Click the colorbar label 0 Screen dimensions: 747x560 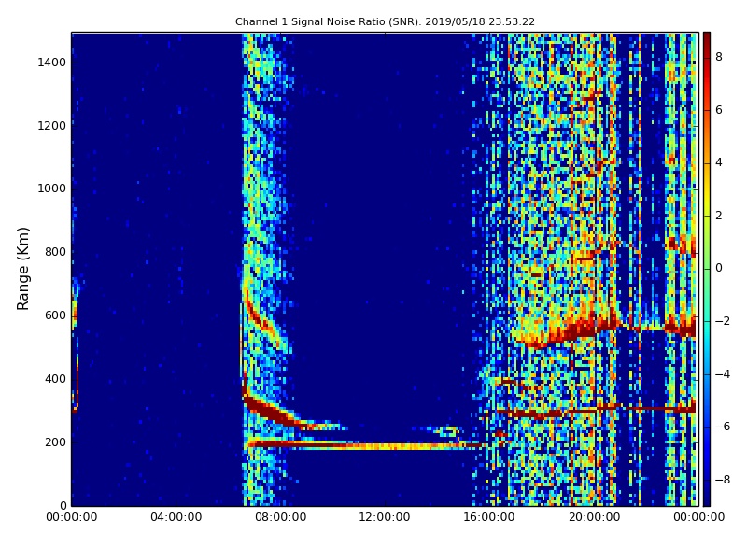click(719, 268)
